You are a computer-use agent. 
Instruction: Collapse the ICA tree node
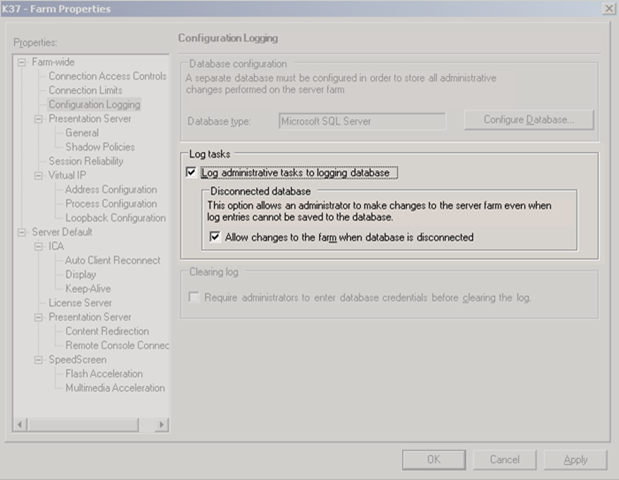click(39, 246)
